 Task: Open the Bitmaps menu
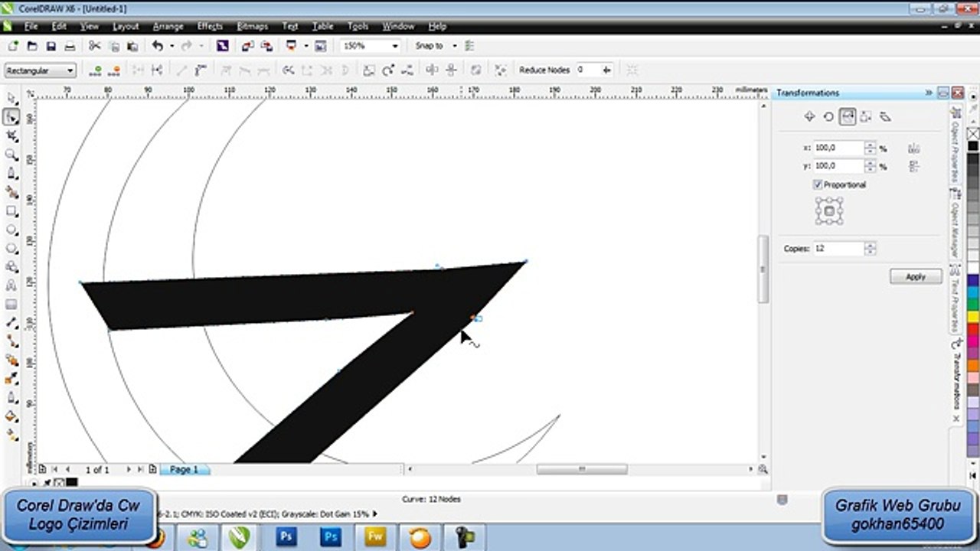click(252, 26)
